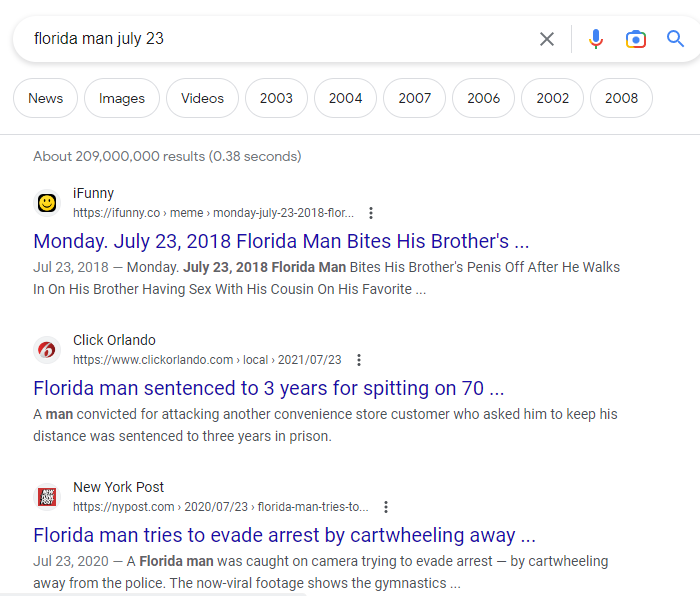This screenshot has height=596, width=700.
Task: Select the 2007 filter chip
Action: pyautogui.click(x=414, y=98)
